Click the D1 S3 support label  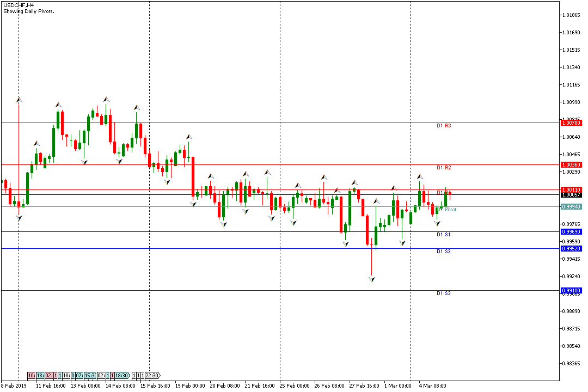click(444, 293)
